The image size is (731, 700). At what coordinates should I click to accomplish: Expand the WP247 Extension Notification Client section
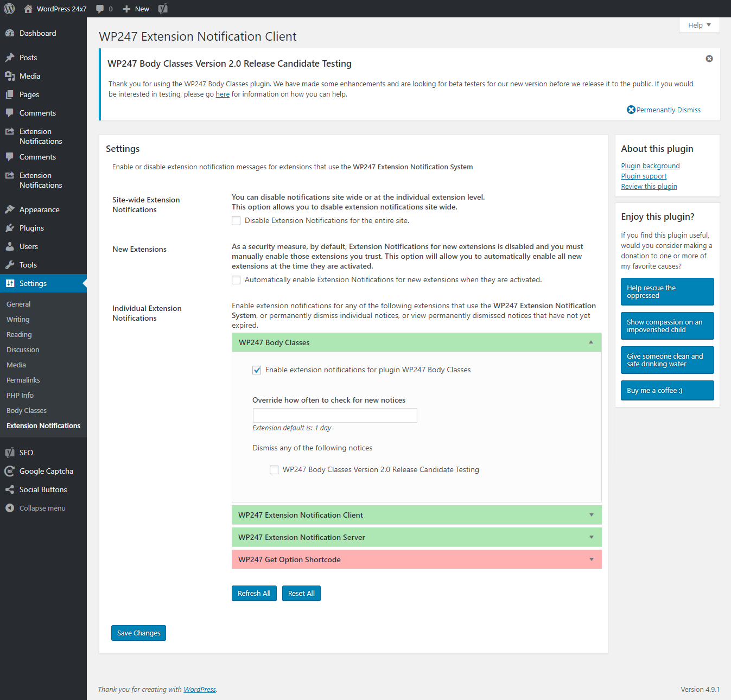click(x=417, y=515)
